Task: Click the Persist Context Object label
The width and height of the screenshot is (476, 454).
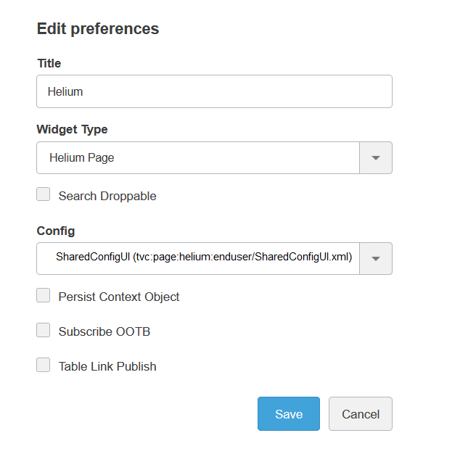Action: [x=119, y=297]
